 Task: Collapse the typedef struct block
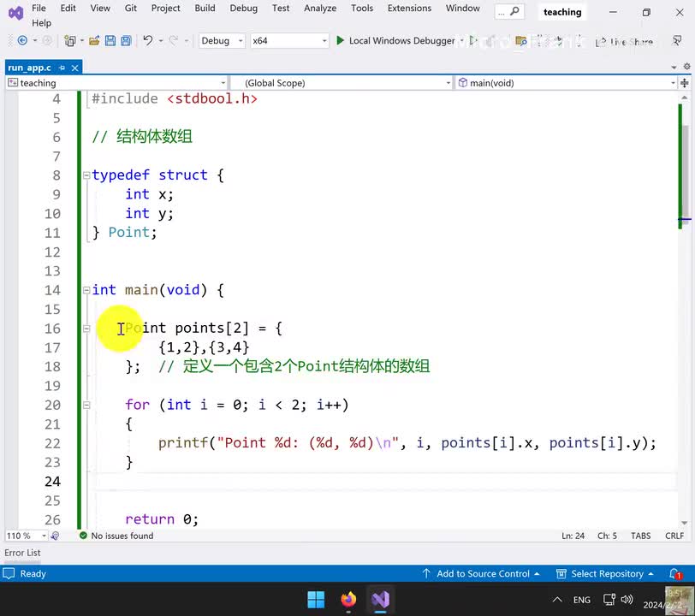[x=86, y=175]
